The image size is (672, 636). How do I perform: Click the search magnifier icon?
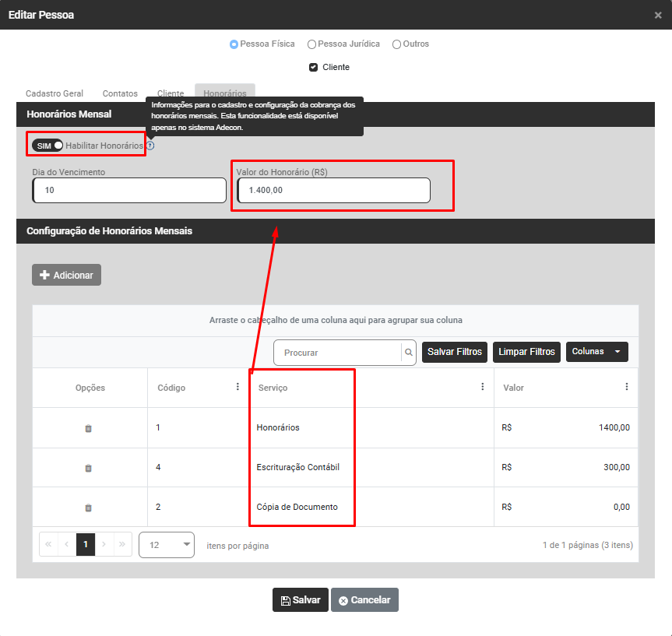408,353
